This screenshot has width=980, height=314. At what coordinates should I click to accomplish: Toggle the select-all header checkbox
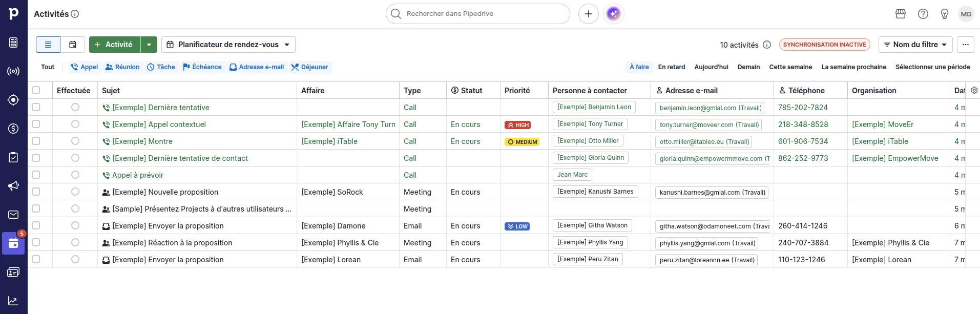coord(36,90)
